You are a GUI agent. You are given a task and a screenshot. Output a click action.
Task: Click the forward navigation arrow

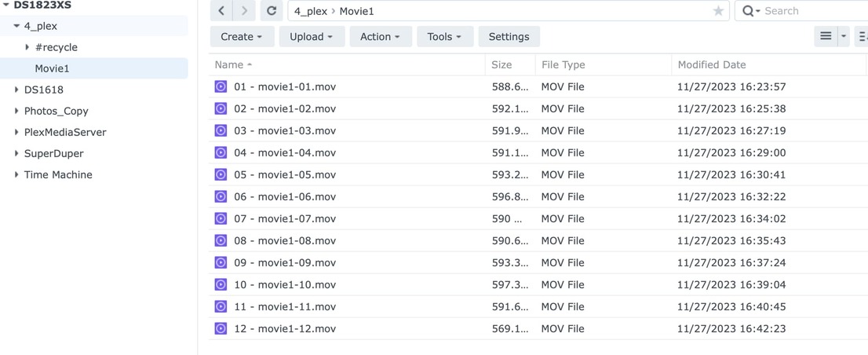244,11
